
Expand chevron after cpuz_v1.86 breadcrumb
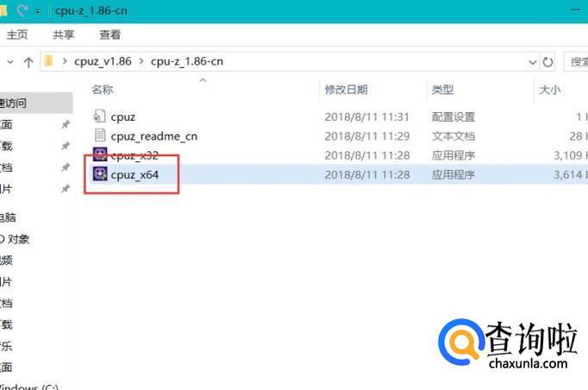pyautogui.click(x=141, y=61)
